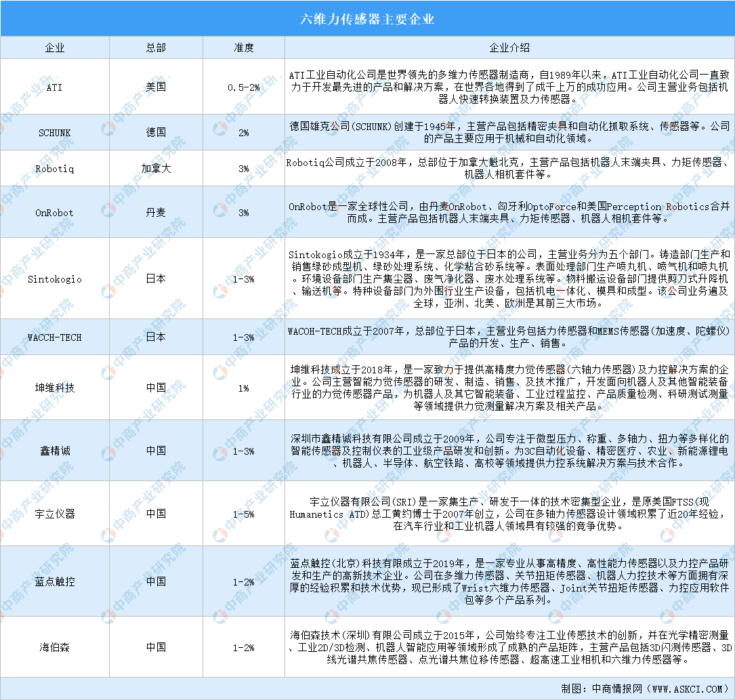Click the 1-3% accuracy value for WACCH-TECH

click(243, 337)
